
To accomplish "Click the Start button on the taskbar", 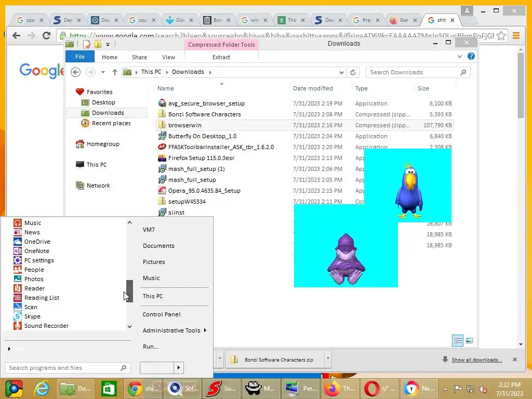I will coord(14,389).
